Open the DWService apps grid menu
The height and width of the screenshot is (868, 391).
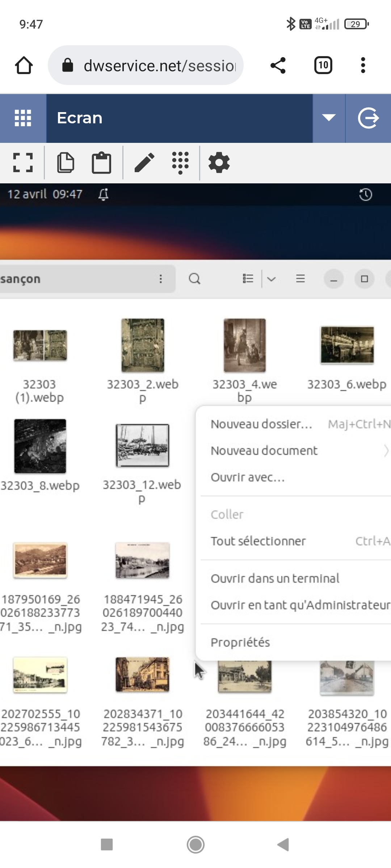(x=23, y=118)
